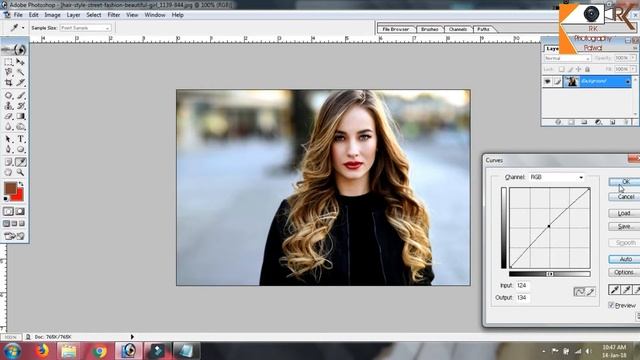Toggle lock transparent pixels checkbox
640x360 pixels.
(x=562, y=69)
